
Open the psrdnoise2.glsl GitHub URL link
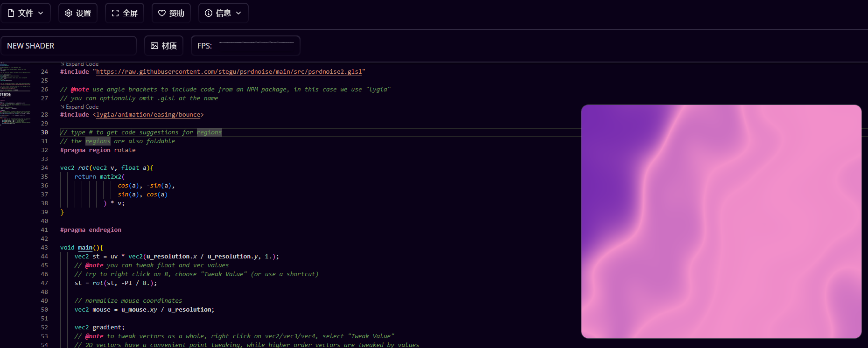click(x=229, y=72)
